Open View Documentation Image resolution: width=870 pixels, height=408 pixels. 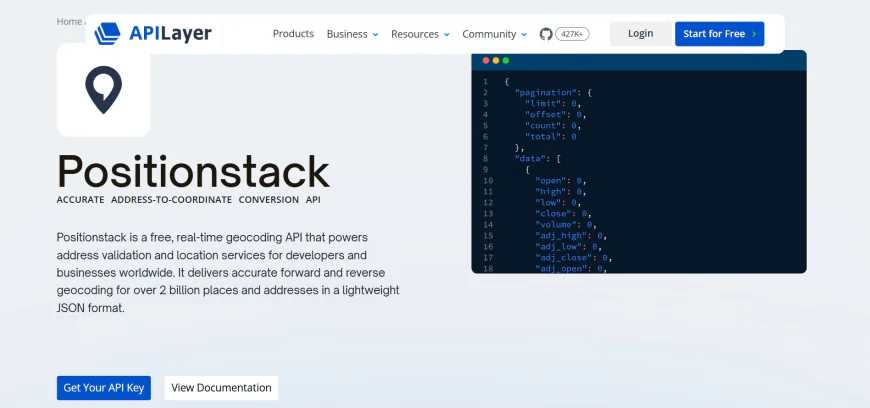click(221, 387)
